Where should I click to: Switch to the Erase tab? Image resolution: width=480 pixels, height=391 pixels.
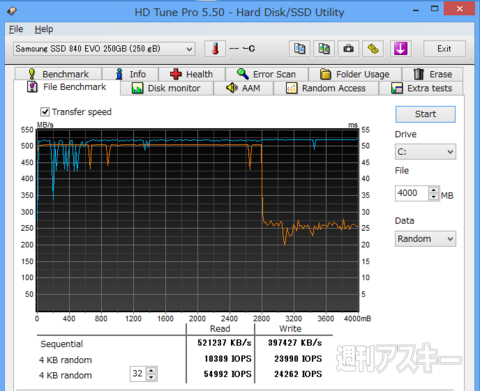[433, 74]
